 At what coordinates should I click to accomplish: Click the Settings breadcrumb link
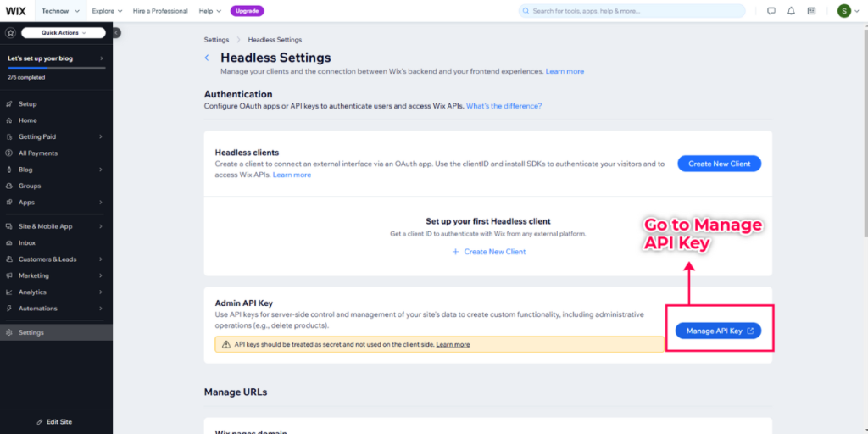pyautogui.click(x=216, y=40)
